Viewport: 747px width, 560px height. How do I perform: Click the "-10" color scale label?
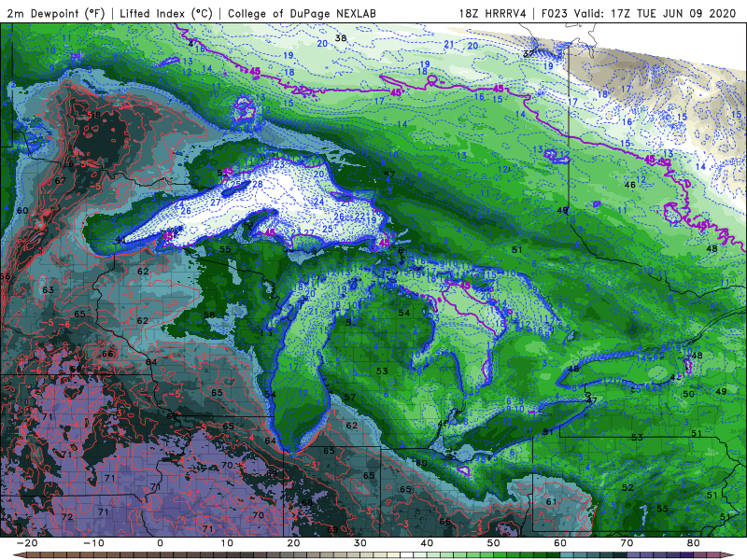(93, 543)
